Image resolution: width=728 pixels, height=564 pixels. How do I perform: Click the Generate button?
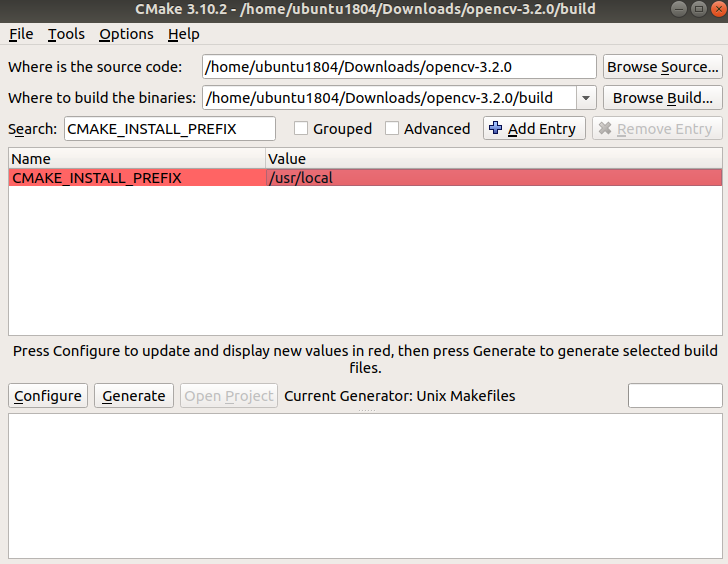134,396
